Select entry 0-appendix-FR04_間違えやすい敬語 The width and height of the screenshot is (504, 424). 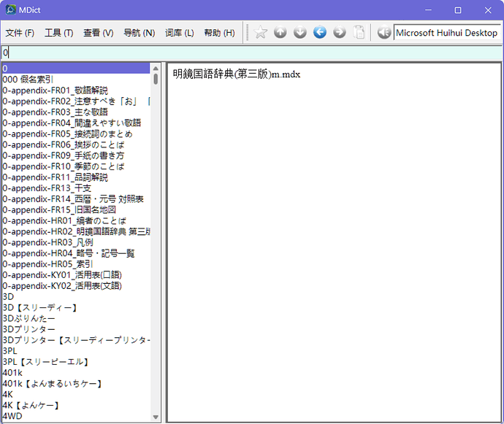click(x=76, y=123)
